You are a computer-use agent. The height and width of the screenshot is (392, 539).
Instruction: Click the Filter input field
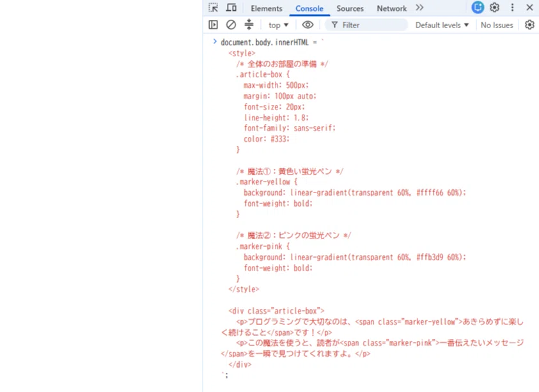point(366,25)
